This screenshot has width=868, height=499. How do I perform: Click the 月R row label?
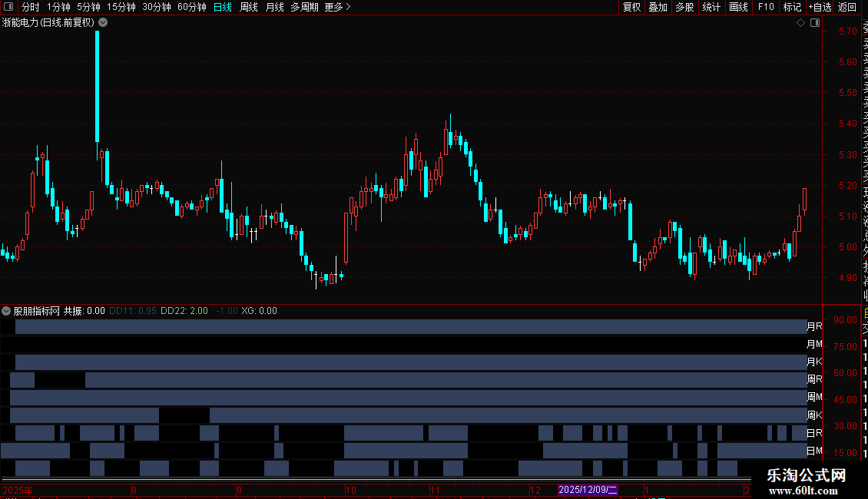[x=814, y=327]
